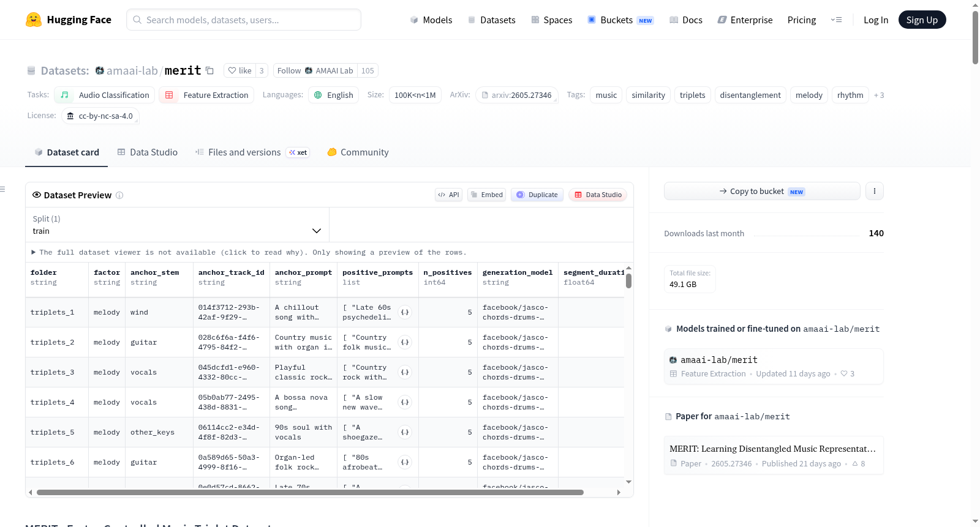Click the vertical scrollbar thumb of preview table

click(x=628, y=281)
